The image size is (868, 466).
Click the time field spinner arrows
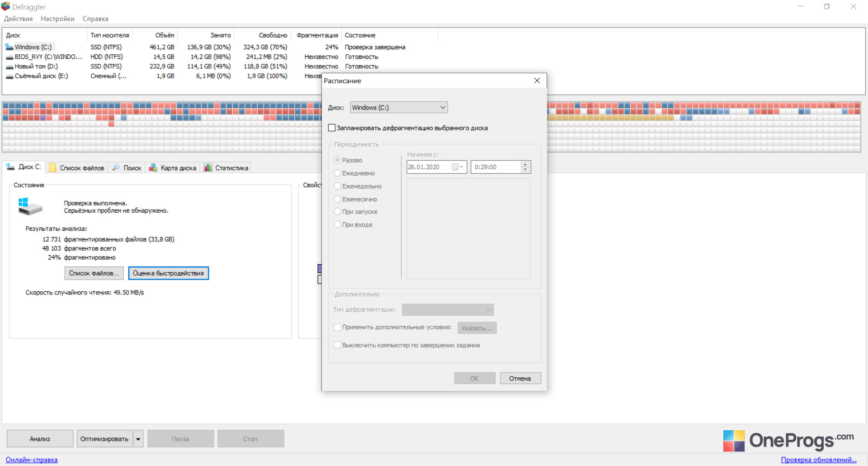(525, 167)
